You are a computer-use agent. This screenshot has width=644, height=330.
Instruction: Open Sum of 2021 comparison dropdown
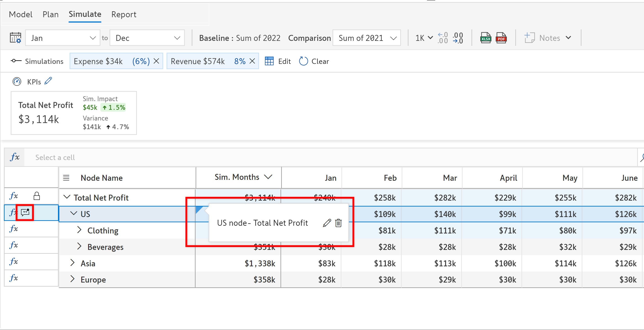coord(367,38)
